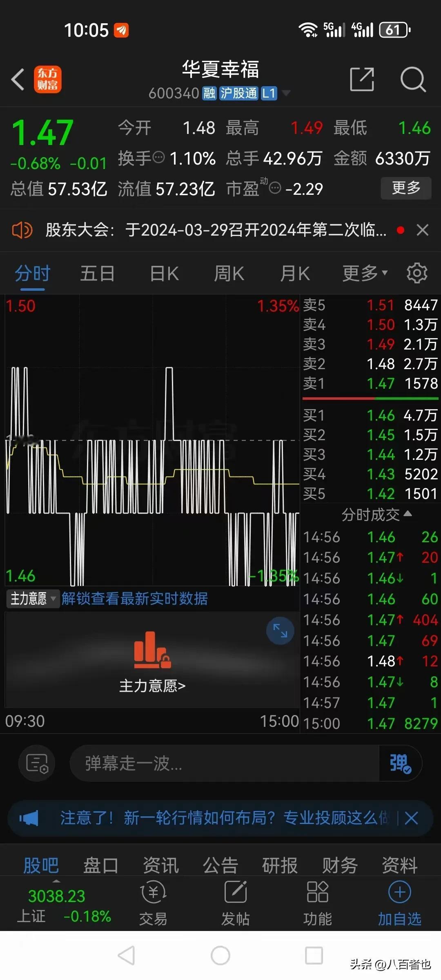Switch to the 五日 chart tab
The height and width of the screenshot is (980, 441).
pyautogui.click(x=98, y=274)
